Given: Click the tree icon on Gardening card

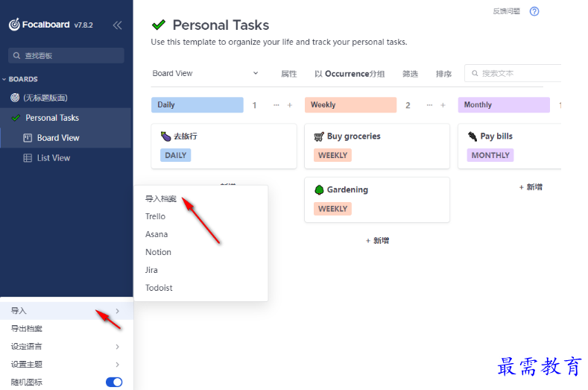Looking at the screenshot, I should 319,190.
